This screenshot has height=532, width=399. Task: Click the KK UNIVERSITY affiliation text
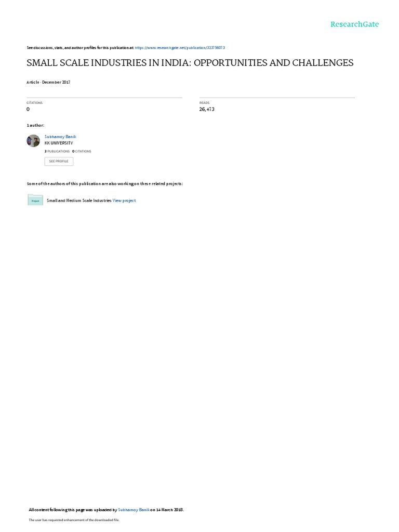coord(59,143)
